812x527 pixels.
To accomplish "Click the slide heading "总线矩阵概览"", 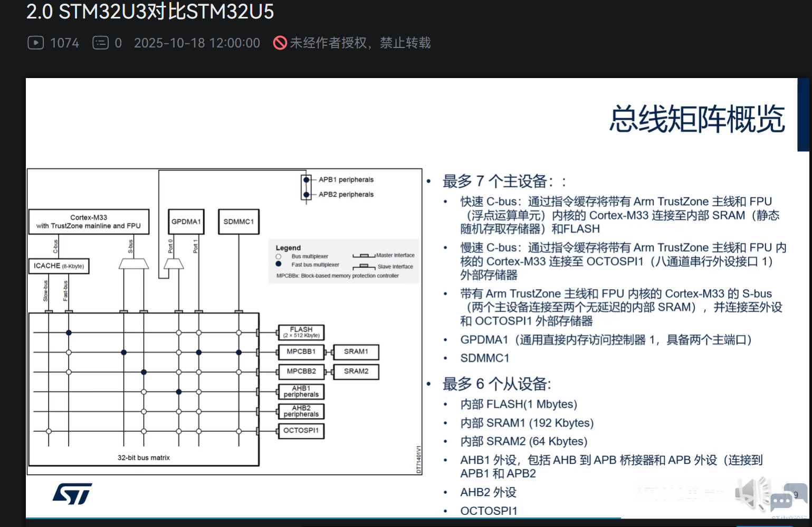I will [697, 119].
